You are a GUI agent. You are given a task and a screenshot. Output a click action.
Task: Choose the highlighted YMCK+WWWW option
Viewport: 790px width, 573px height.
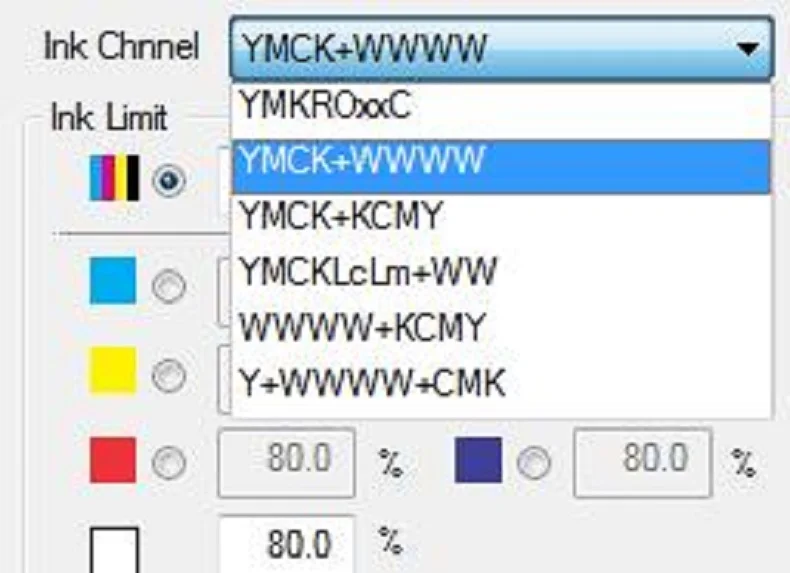point(501,167)
